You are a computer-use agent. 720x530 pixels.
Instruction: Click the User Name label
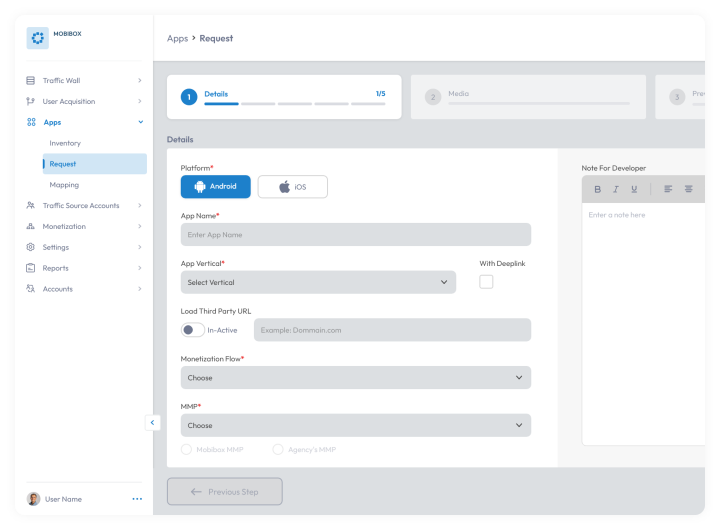pos(63,499)
